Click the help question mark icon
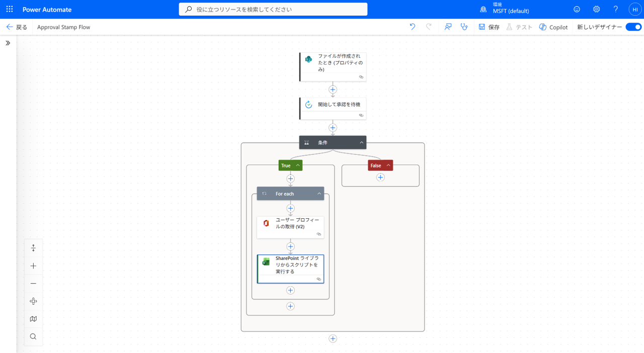 pos(615,9)
